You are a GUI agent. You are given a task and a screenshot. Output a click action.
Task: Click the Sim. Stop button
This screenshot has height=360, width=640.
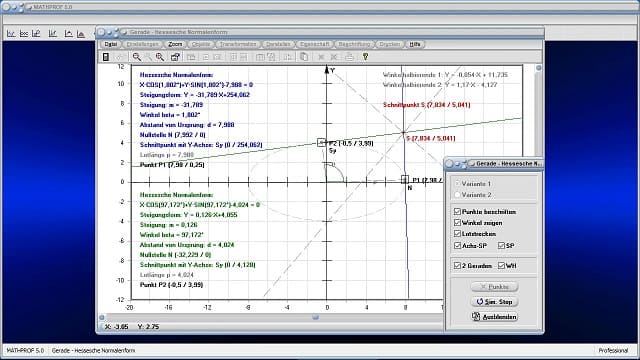pyautogui.click(x=494, y=302)
